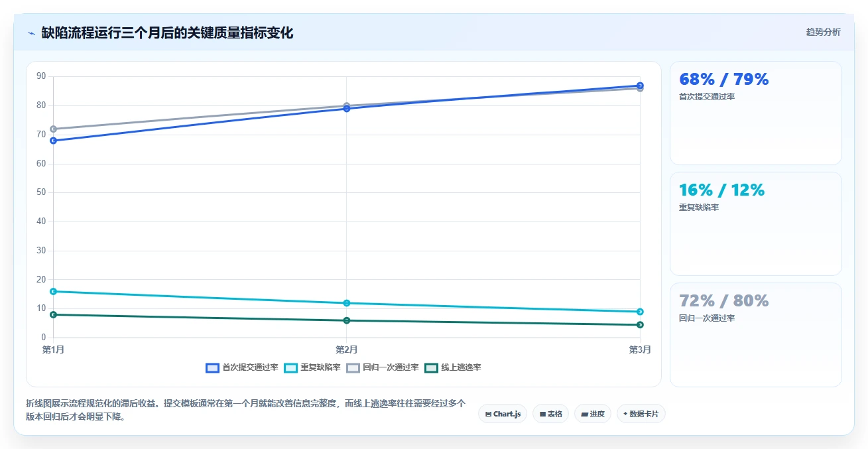Click the 回归一次通过率 caption in the metric card
868x449 pixels.
click(x=707, y=318)
